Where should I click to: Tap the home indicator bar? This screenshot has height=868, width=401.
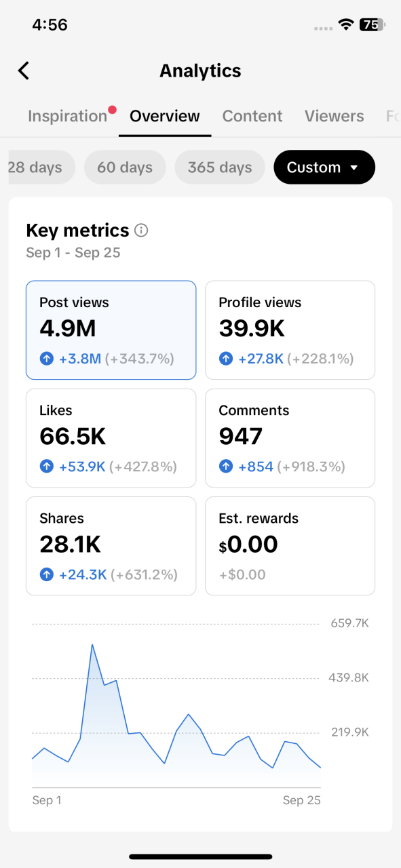click(201, 857)
